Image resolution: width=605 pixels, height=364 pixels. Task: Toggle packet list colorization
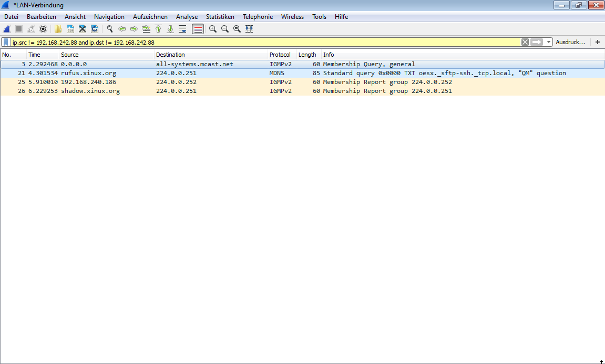click(x=197, y=29)
